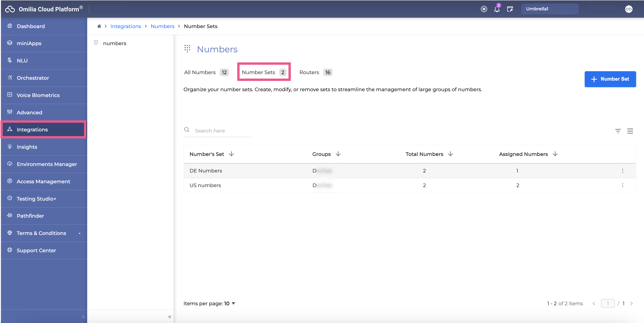Image resolution: width=644 pixels, height=323 pixels.
Task: Open the OD user avatar icon
Action: [x=628, y=9]
